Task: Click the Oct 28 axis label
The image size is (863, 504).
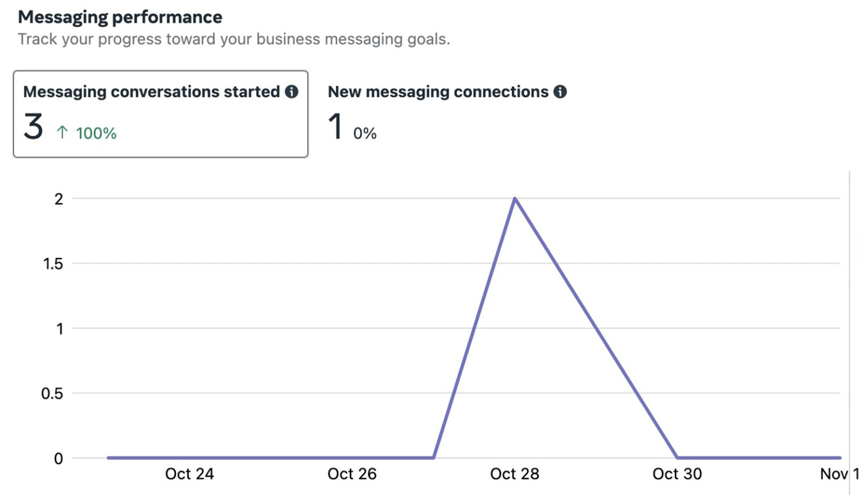Action: (515, 474)
